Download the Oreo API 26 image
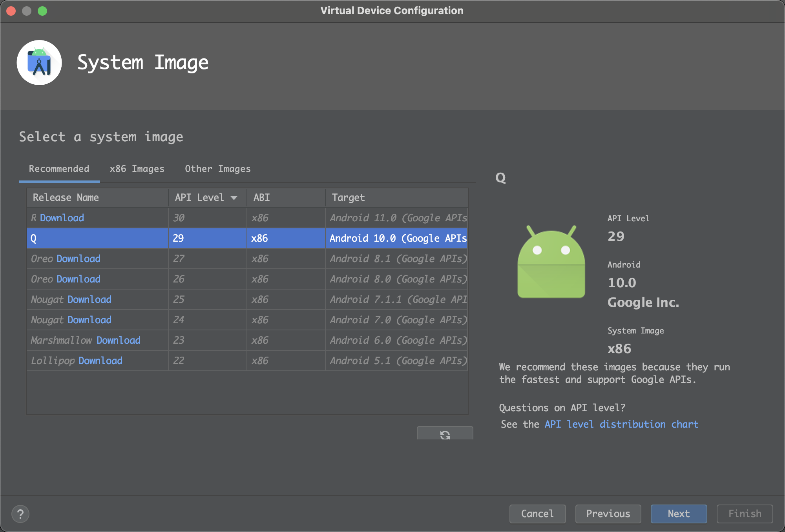 pyautogui.click(x=78, y=279)
